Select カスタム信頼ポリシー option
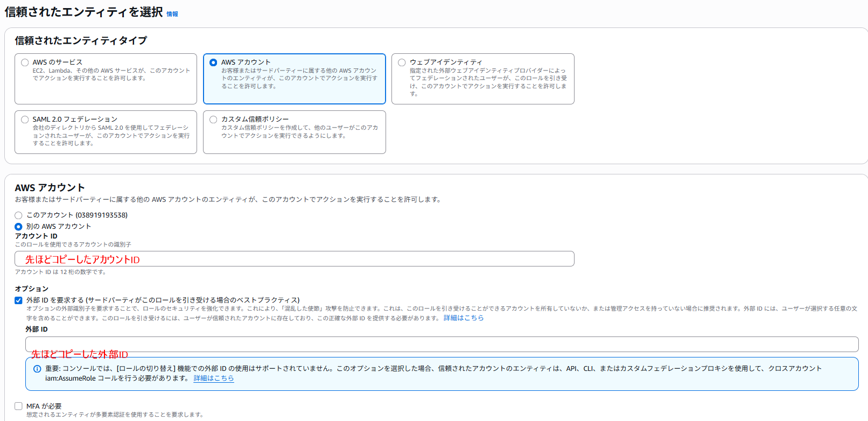Viewport: 868px width, 421px height. [213, 120]
